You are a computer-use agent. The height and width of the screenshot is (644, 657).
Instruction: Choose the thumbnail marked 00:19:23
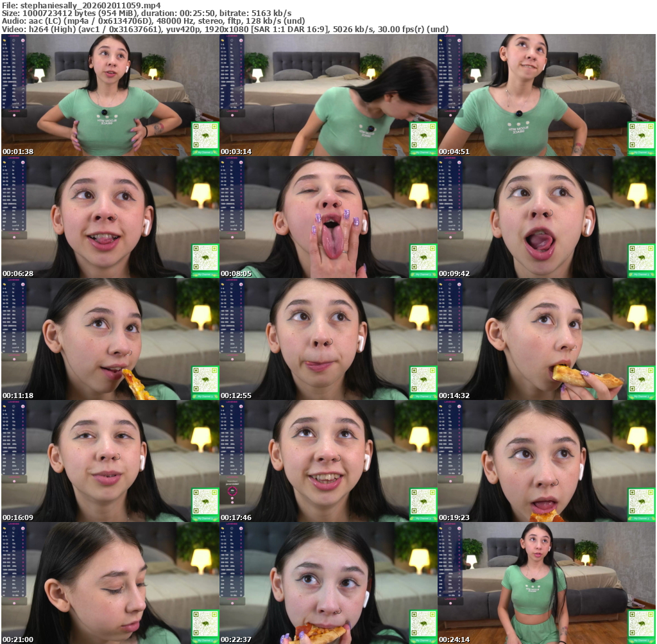[x=547, y=461]
